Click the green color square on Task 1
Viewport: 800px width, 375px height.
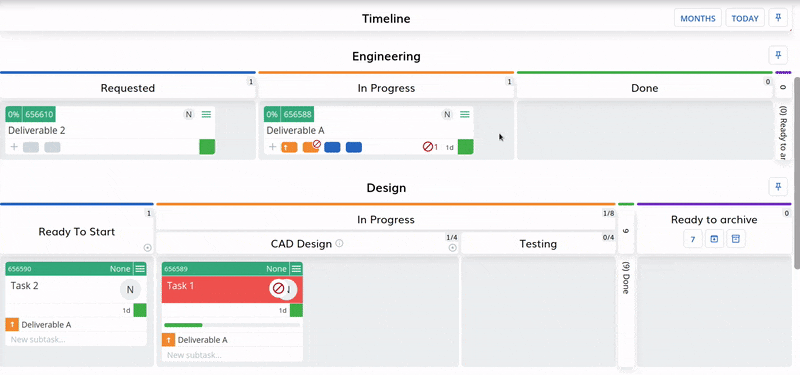pos(296,310)
